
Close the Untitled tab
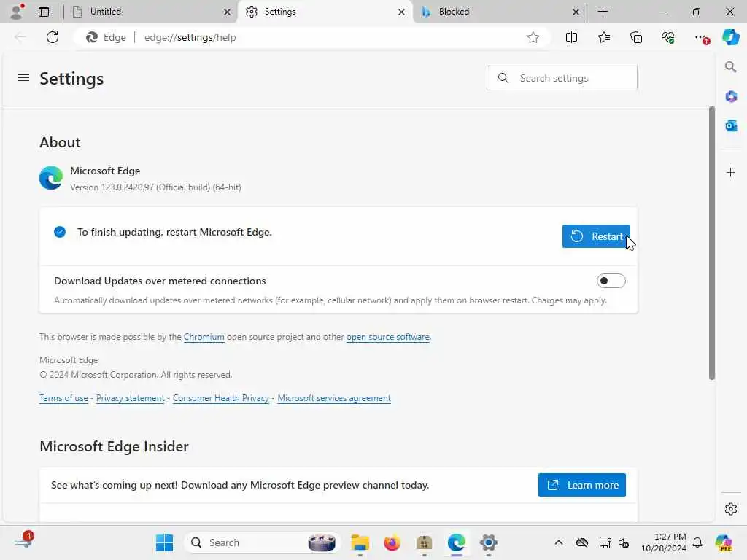(x=228, y=12)
